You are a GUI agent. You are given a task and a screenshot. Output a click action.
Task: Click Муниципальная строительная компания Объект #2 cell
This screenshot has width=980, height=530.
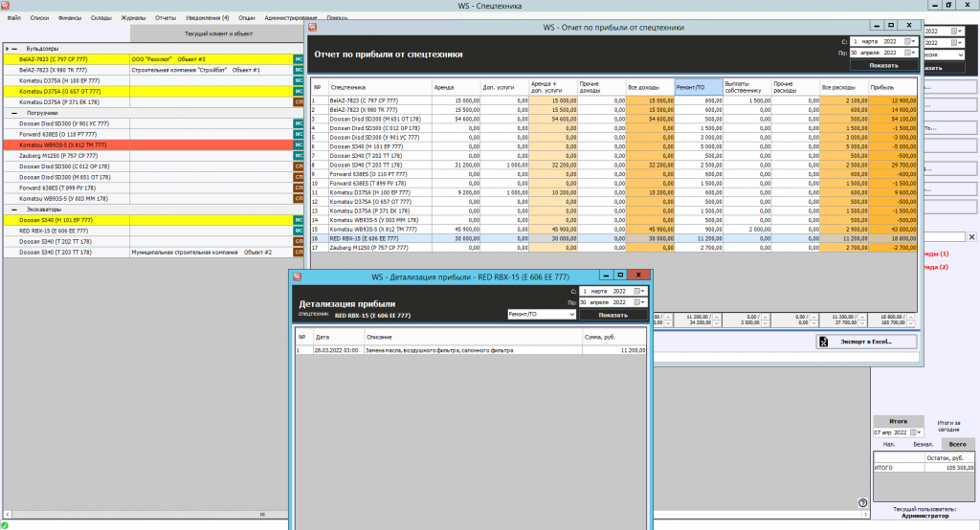click(x=212, y=253)
